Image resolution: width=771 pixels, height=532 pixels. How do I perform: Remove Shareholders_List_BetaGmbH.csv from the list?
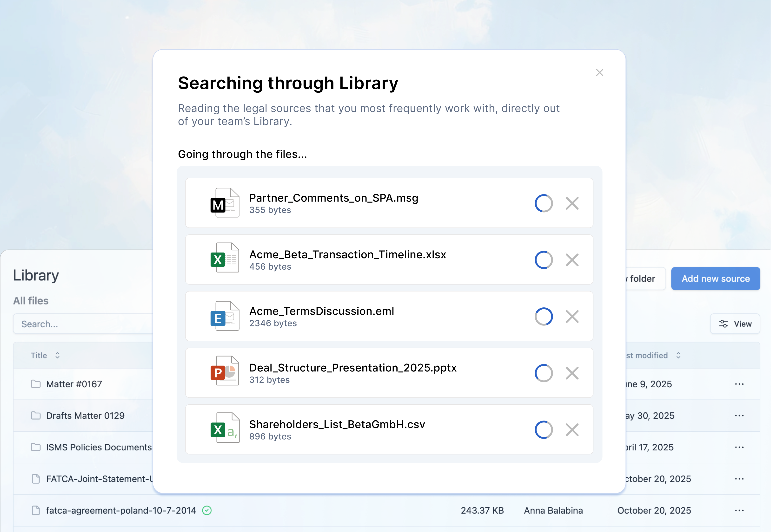pyautogui.click(x=572, y=430)
